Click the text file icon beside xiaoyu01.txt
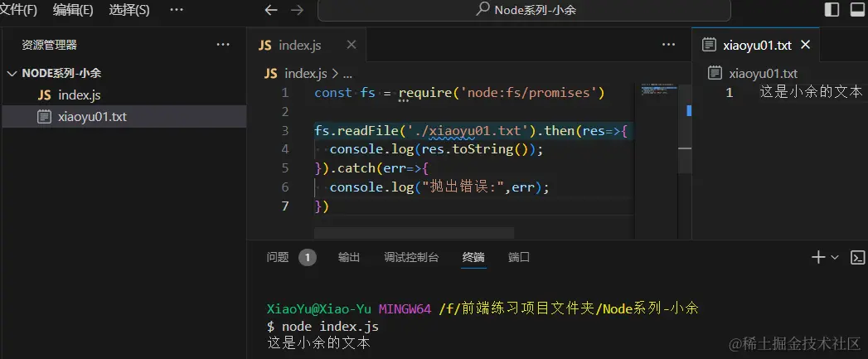This screenshot has width=868, height=359. tap(44, 117)
